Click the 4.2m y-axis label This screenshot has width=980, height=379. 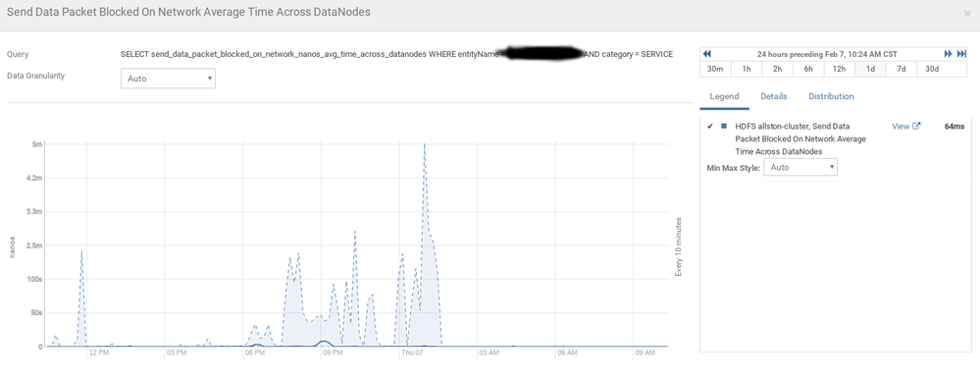pos(33,178)
